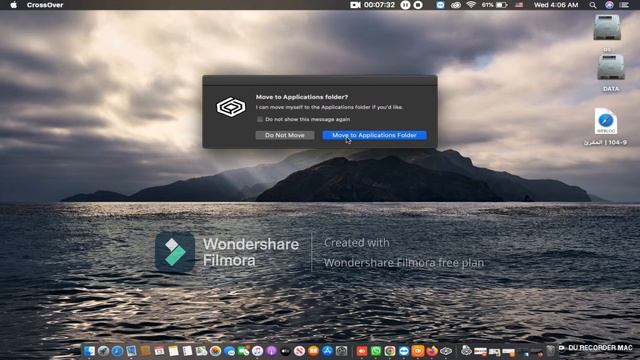Open FaceTime green icon with badge
Screen dimensions: 640x360
(243, 351)
